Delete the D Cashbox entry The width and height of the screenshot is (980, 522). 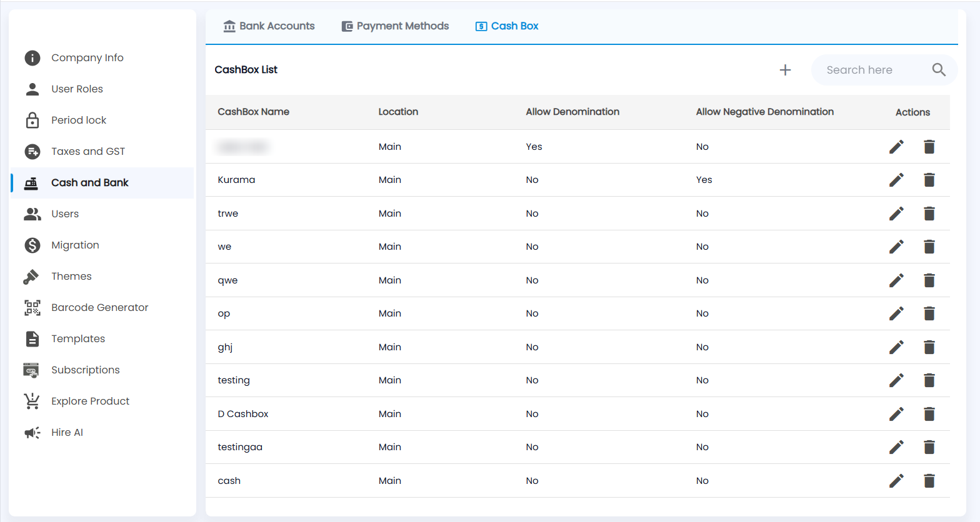[x=929, y=414]
